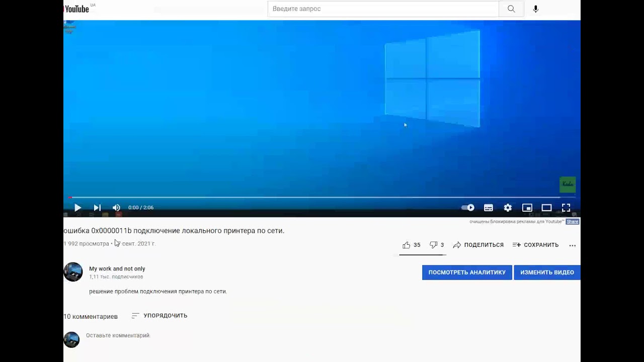Play the video
This screenshot has width=644, height=362.
[77, 208]
